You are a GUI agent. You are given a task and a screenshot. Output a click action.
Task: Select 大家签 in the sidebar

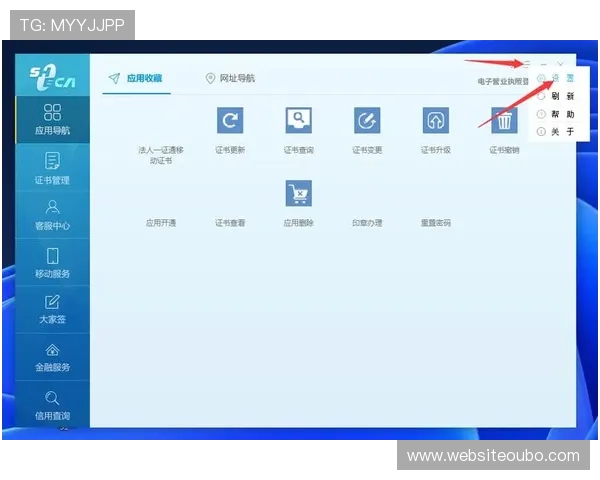(x=52, y=310)
